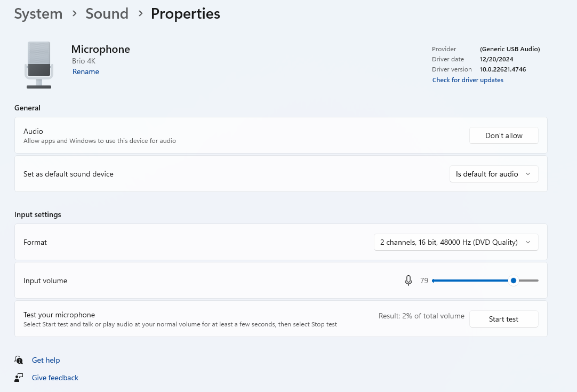Click the large microphone device icon
This screenshot has height=392, width=577.
pyautogui.click(x=38, y=65)
